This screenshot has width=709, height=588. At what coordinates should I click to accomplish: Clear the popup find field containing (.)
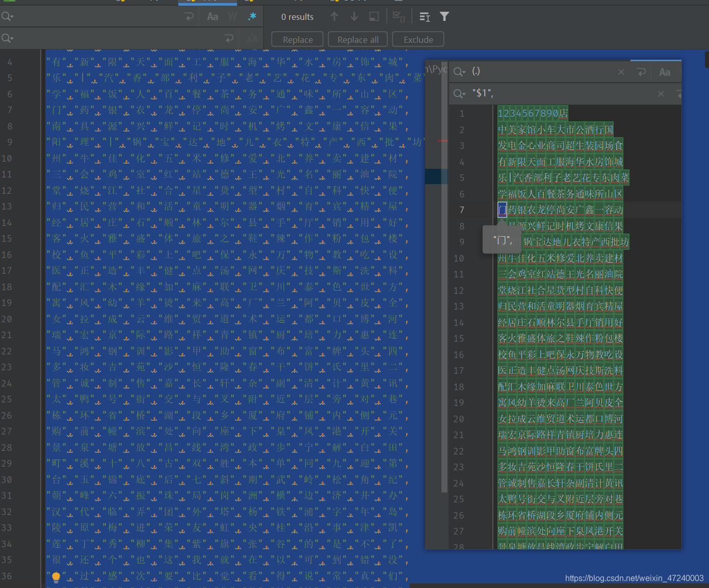[x=621, y=72]
